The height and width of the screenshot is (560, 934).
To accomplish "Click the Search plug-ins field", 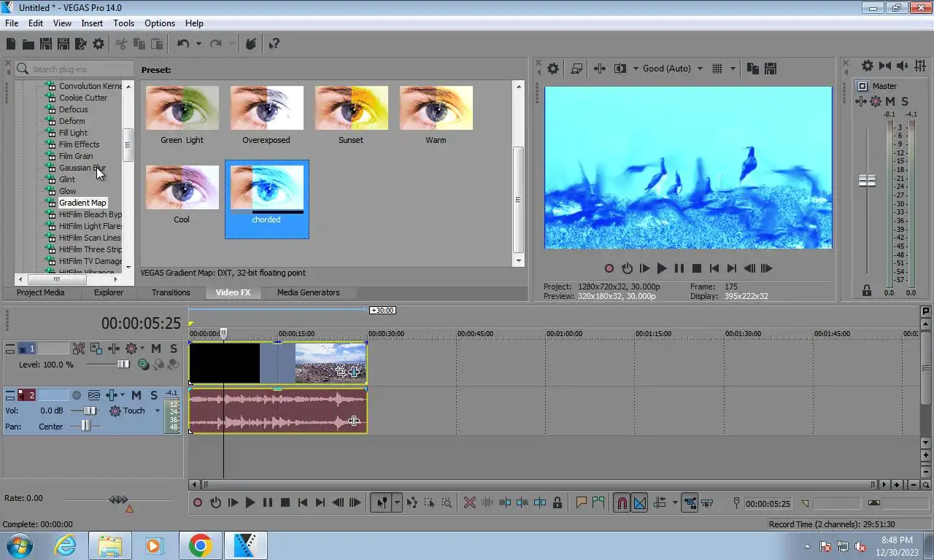I will point(74,69).
